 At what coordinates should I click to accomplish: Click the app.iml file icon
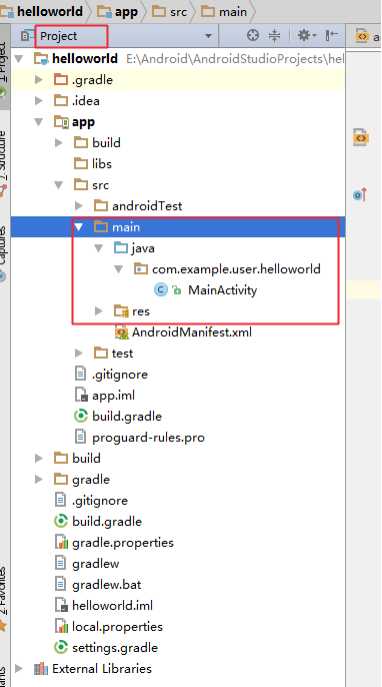tap(81, 395)
